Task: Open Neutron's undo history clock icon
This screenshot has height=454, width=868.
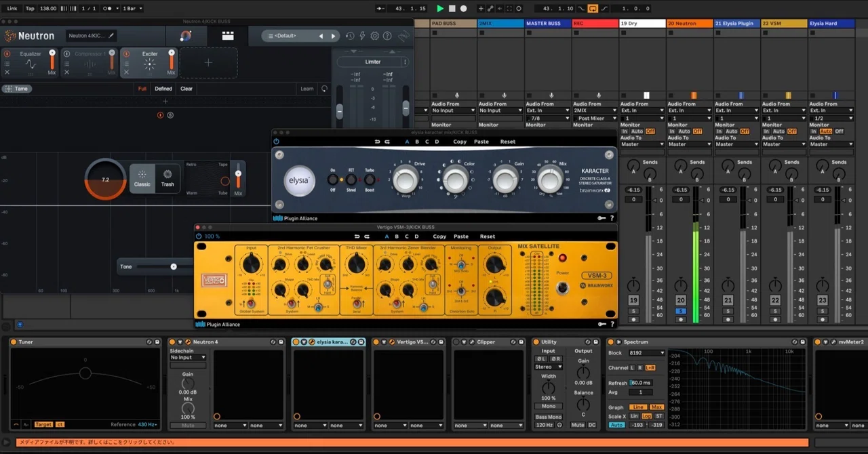Action: (350, 36)
